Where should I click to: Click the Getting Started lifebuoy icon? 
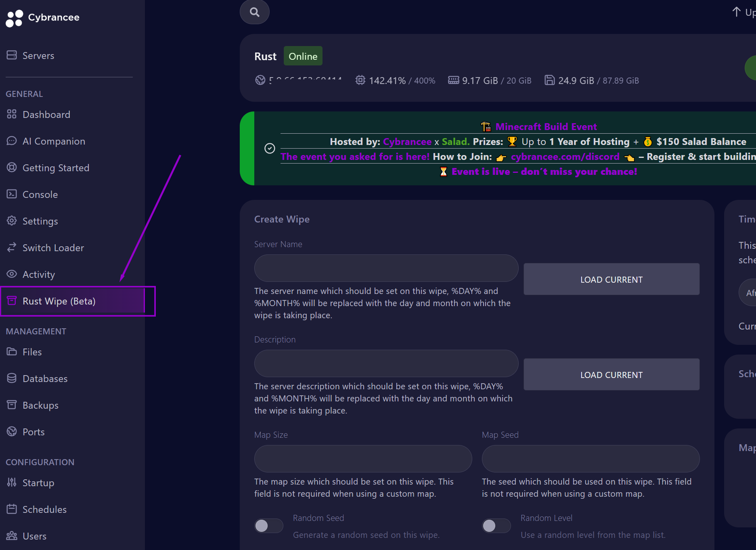pos(12,168)
